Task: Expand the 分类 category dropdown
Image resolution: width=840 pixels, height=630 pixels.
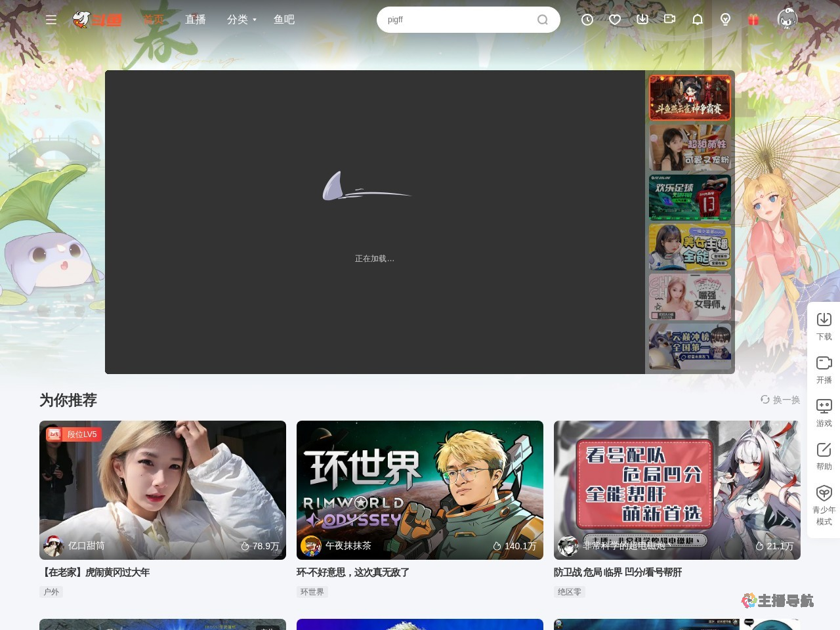Action: tap(240, 20)
